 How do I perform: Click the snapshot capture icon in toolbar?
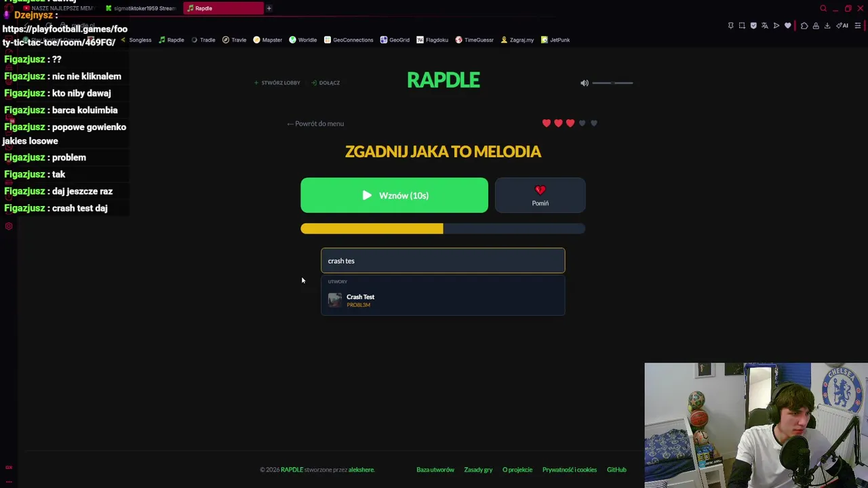[742, 26]
